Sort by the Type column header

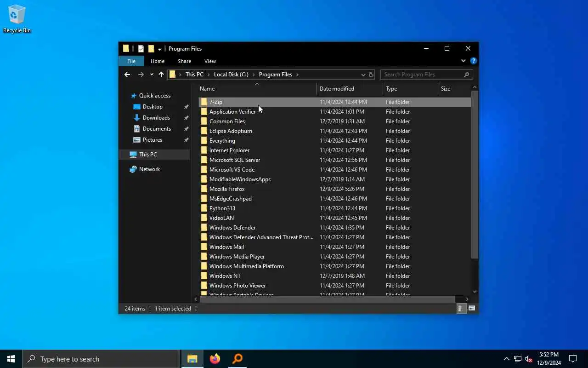tap(411, 89)
